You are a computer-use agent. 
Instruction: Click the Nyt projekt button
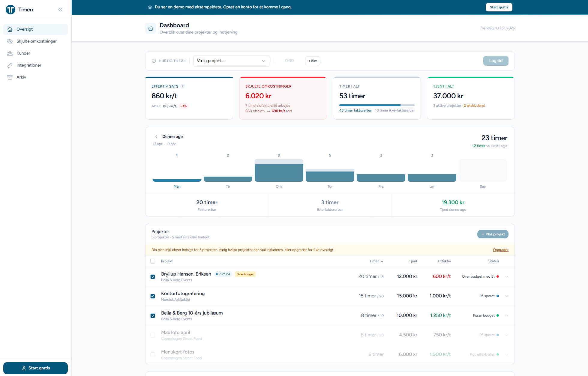coord(493,234)
